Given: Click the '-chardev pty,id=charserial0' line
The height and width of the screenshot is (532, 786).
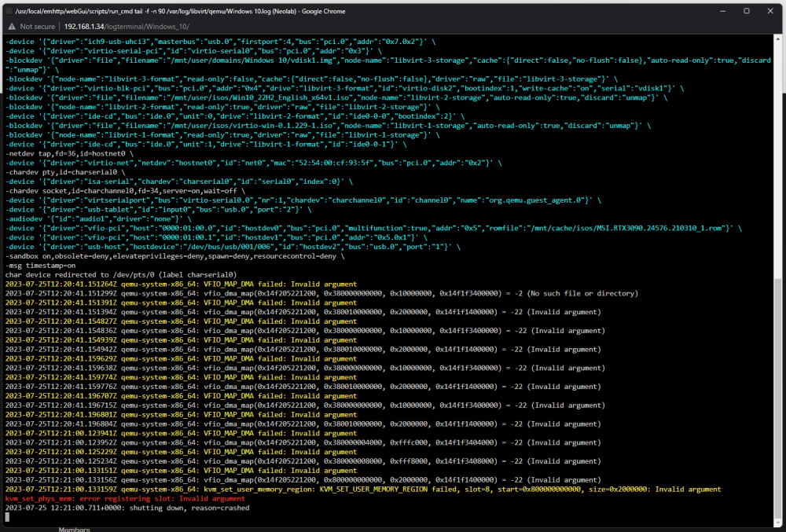Looking at the screenshot, I should tap(65, 172).
